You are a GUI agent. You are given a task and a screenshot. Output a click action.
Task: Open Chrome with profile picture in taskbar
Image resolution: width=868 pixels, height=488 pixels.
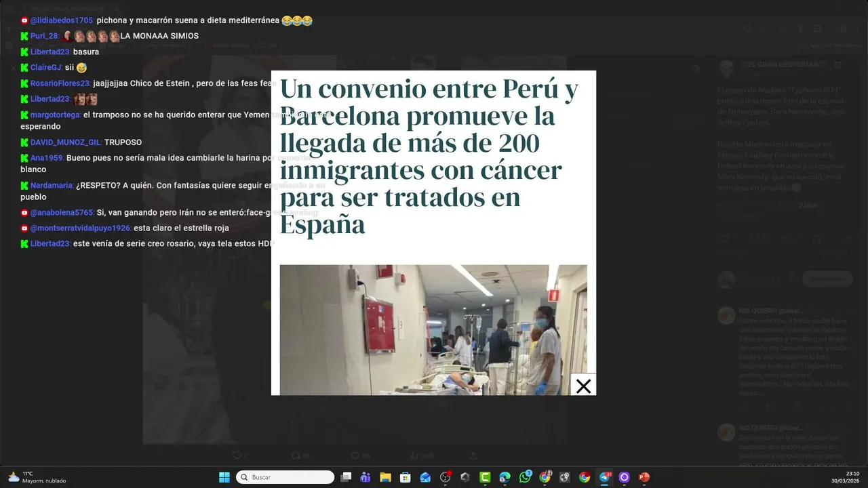[x=545, y=477]
